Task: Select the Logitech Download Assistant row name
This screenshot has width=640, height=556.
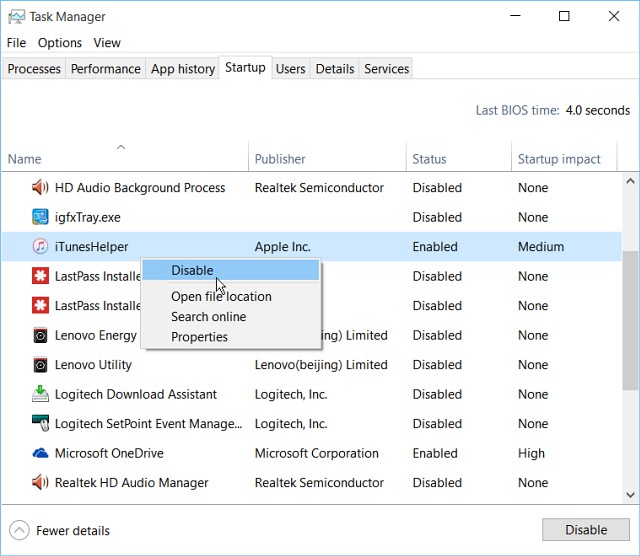Action: tap(136, 394)
